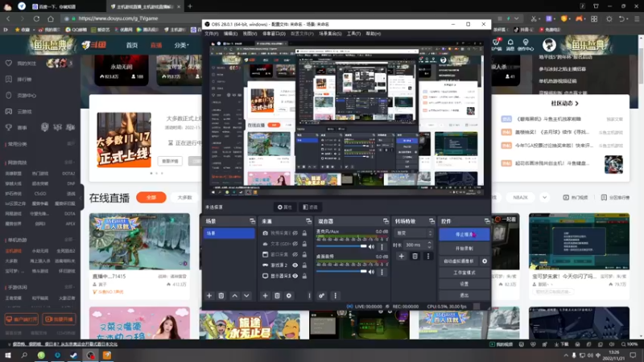
Task: Move scene up with the arrow icon
Action: 234,295
